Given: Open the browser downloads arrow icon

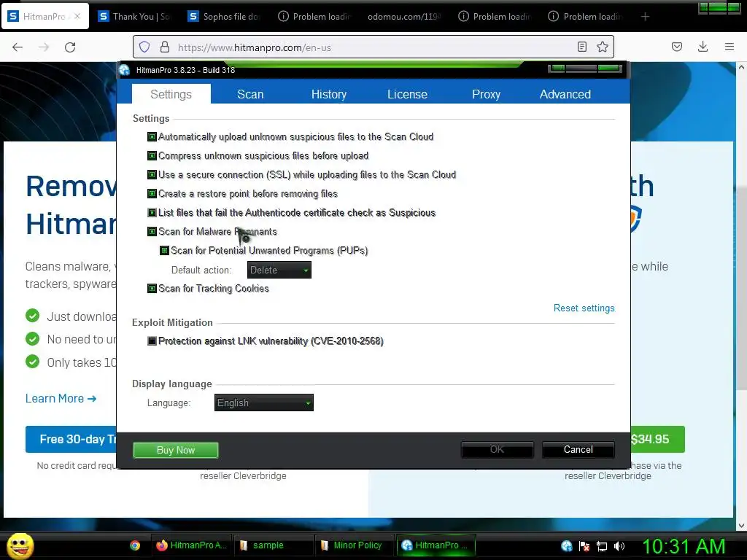Looking at the screenshot, I should 703,47.
